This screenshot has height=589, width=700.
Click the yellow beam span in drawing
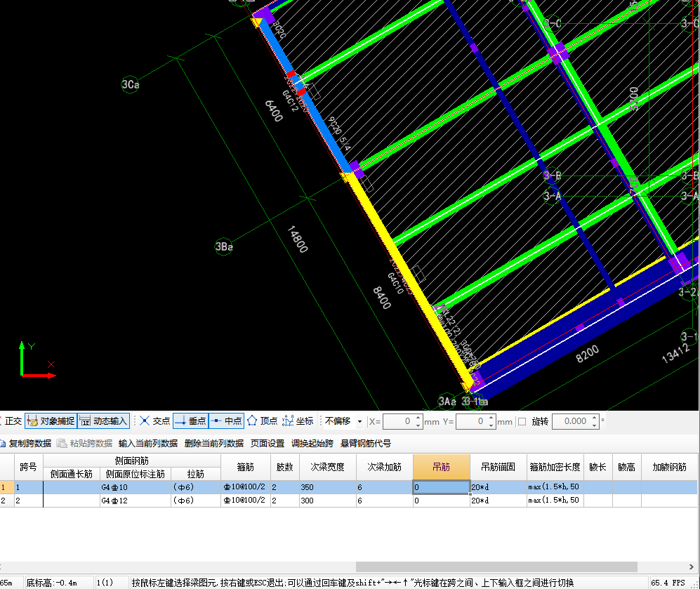pyautogui.click(x=409, y=279)
